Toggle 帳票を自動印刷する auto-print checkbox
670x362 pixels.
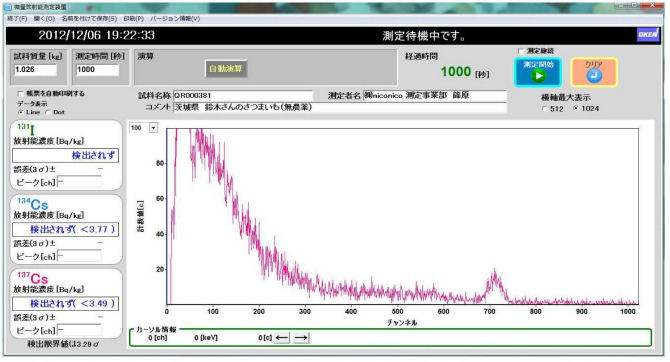pyautogui.click(x=20, y=93)
